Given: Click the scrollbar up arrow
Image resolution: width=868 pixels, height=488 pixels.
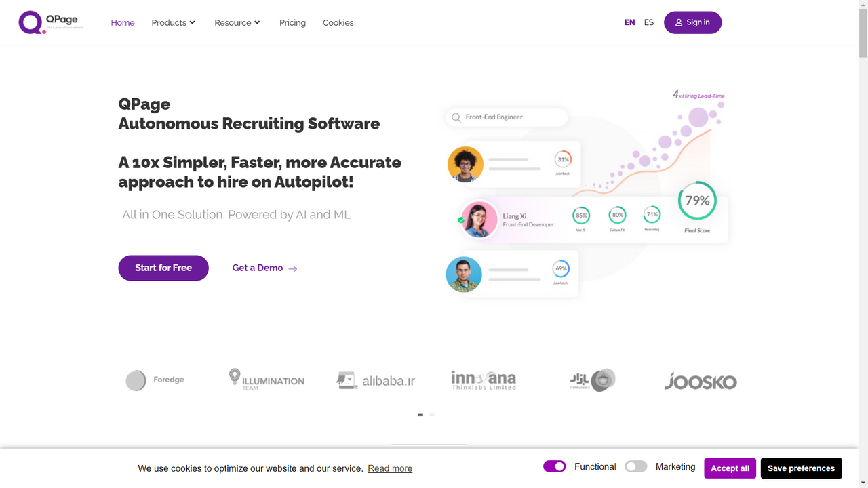Looking at the screenshot, I should pyautogui.click(x=863, y=5).
